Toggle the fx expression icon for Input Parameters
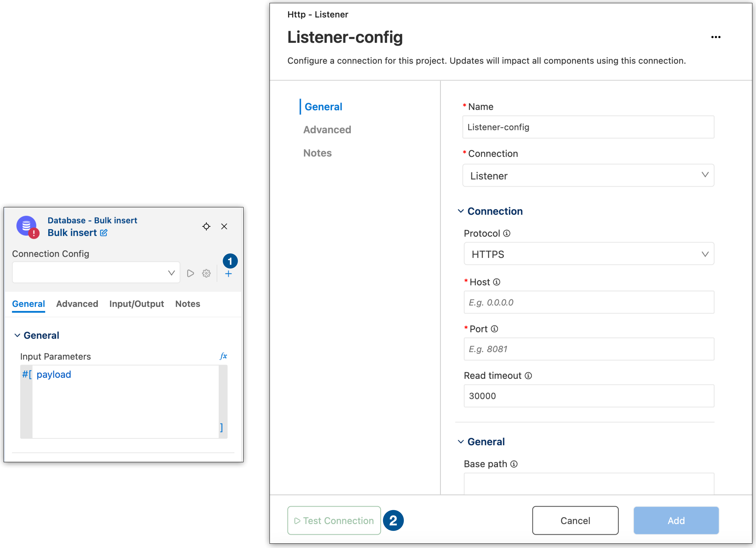 click(223, 356)
